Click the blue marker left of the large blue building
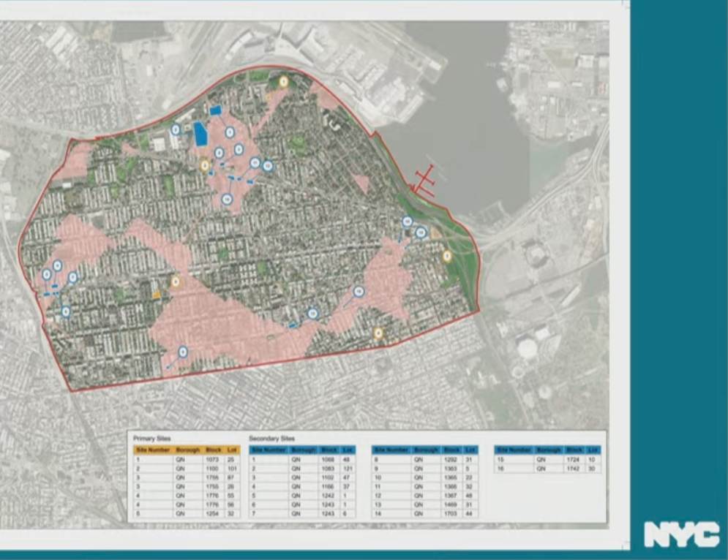Viewport: 728px width, 560px height. 176,129
